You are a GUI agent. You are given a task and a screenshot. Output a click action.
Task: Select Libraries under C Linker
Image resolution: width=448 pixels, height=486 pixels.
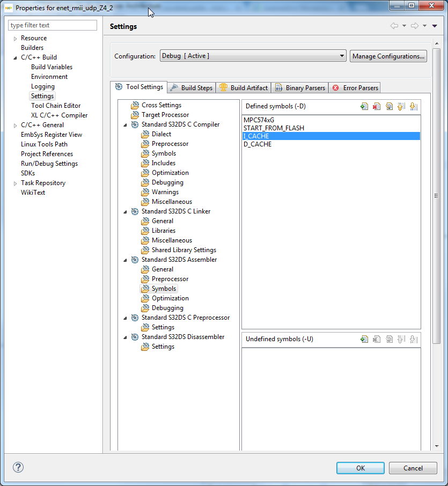164,231
